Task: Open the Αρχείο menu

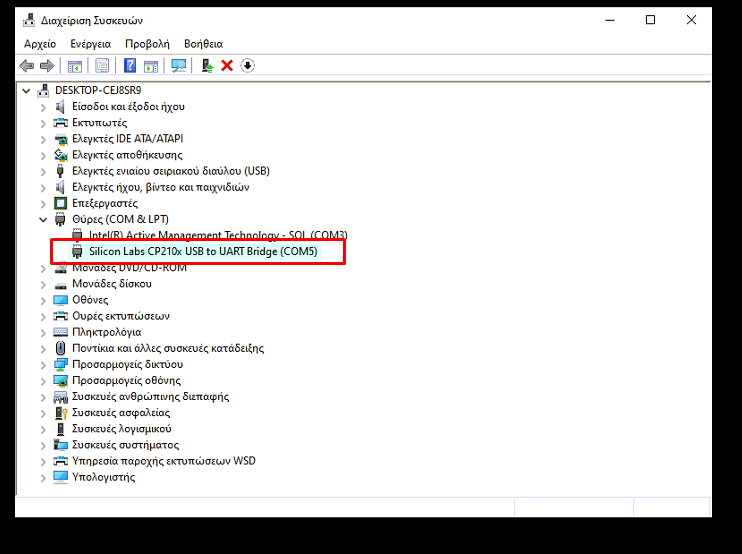Action: [x=40, y=44]
